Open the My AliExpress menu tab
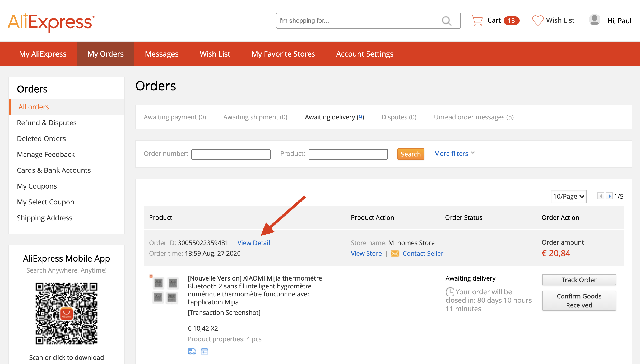The height and width of the screenshot is (364, 640). coord(43,54)
